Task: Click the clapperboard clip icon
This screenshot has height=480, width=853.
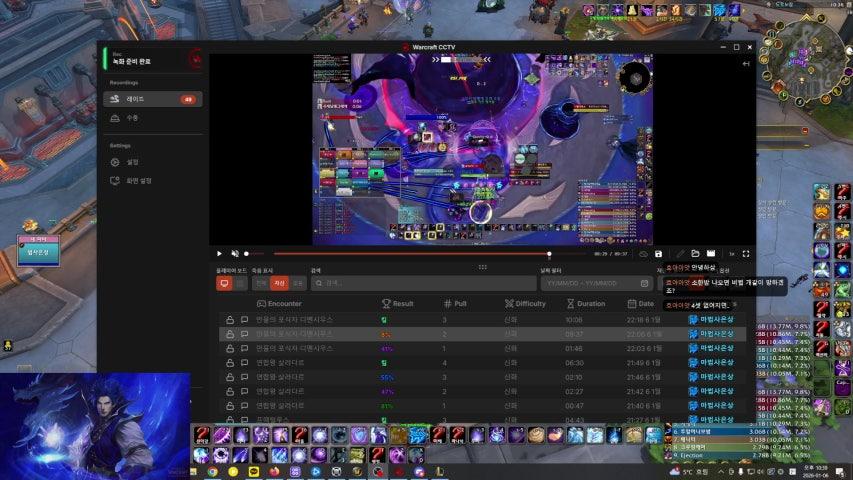Action: point(711,254)
